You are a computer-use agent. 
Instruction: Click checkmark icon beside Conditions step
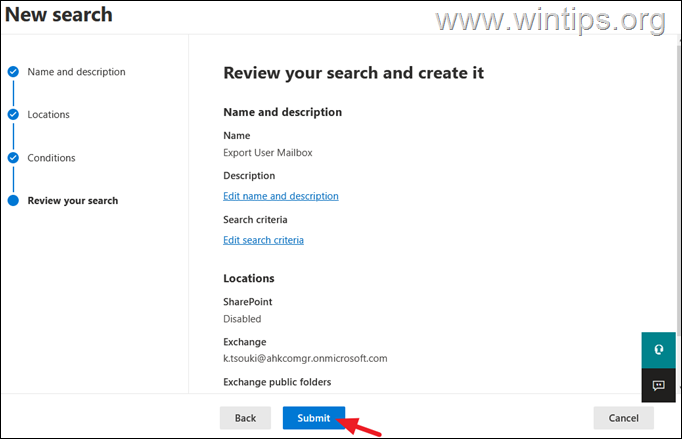13,158
